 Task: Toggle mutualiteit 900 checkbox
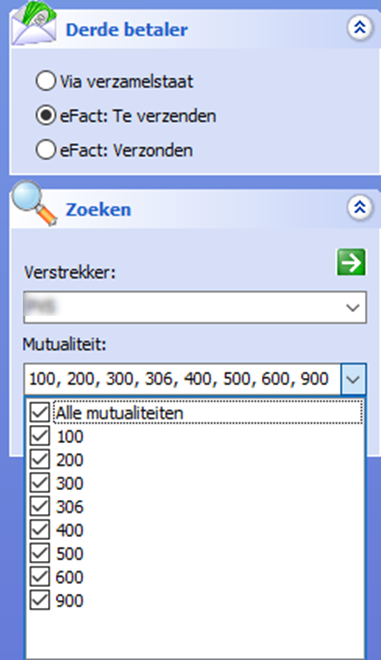40,600
